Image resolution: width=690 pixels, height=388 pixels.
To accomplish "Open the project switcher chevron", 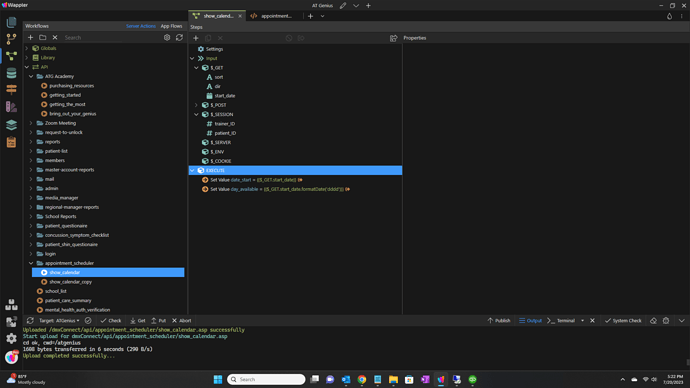I will click(356, 6).
